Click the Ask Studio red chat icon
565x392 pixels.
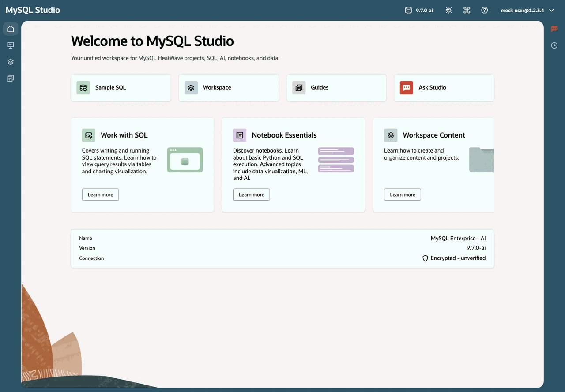point(407,88)
